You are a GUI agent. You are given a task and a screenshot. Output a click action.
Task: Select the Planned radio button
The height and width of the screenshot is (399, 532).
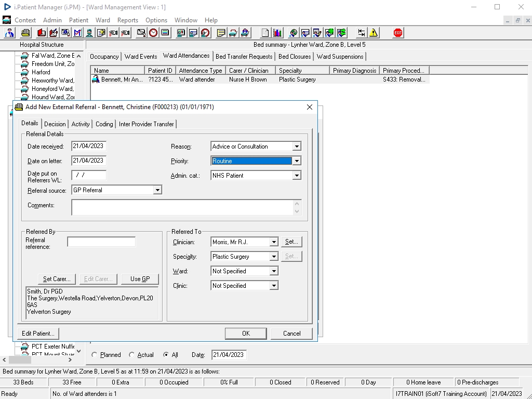[x=95, y=354]
